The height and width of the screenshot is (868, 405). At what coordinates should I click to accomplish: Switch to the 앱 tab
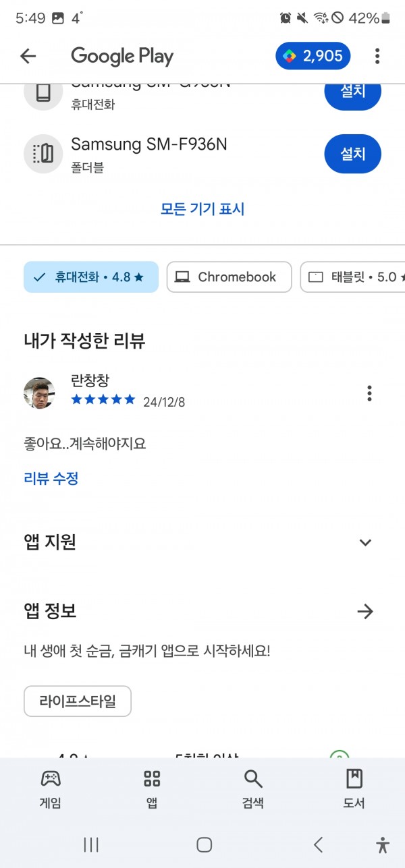point(152,789)
